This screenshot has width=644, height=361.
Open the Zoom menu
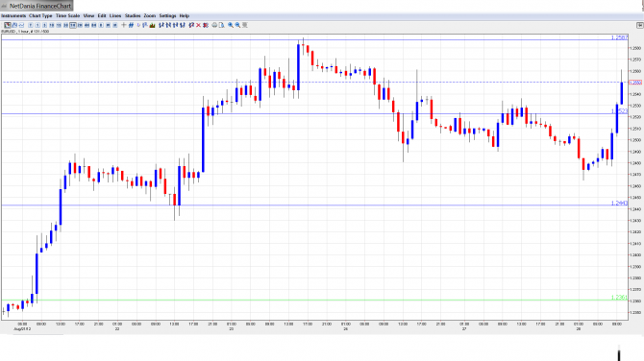150,15
